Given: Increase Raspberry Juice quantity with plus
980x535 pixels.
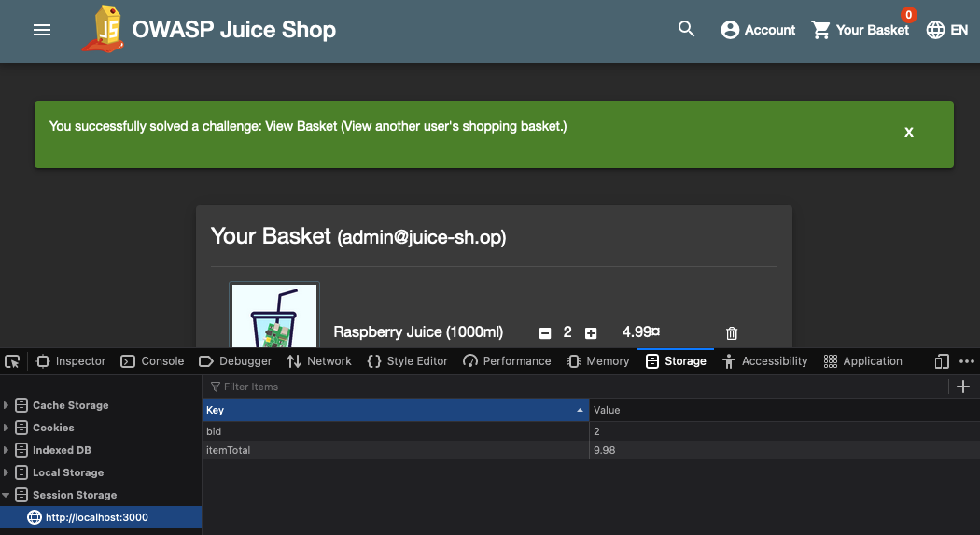Looking at the screenshot, I should pos(591,333).
